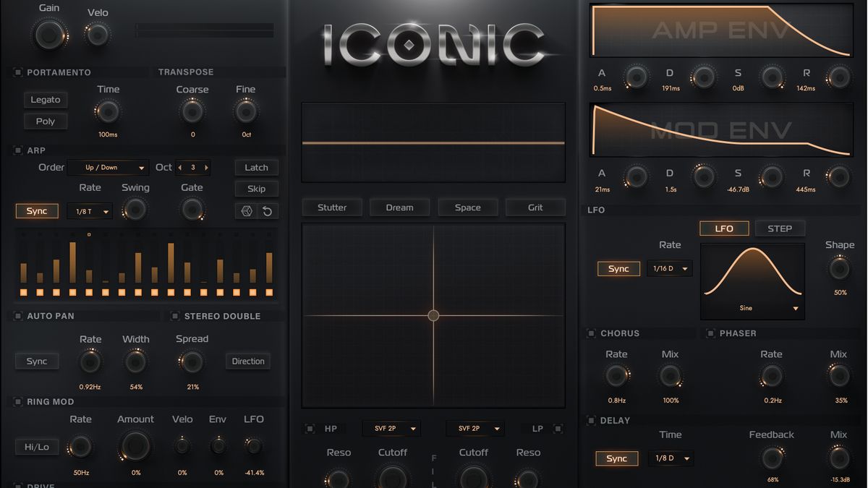Click the Stereo Double Direction button
The image size is (868, 488).
click(248, 361)
